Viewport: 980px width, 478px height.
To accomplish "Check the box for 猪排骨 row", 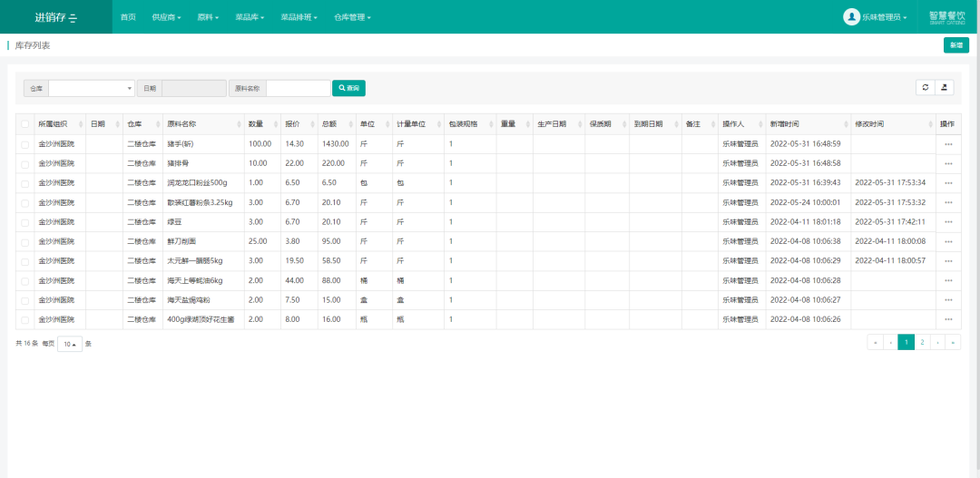I will pyautogui.click(x=25, y=164).
